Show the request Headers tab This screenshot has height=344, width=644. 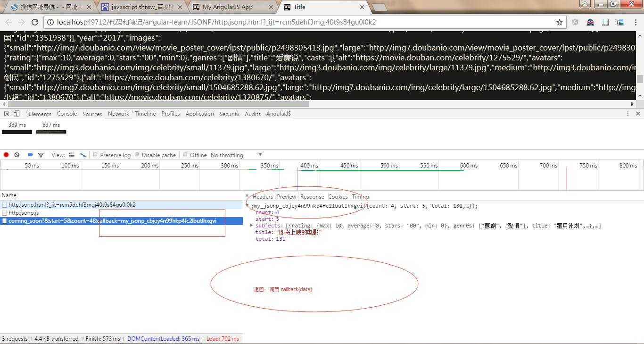click(263, 197)
